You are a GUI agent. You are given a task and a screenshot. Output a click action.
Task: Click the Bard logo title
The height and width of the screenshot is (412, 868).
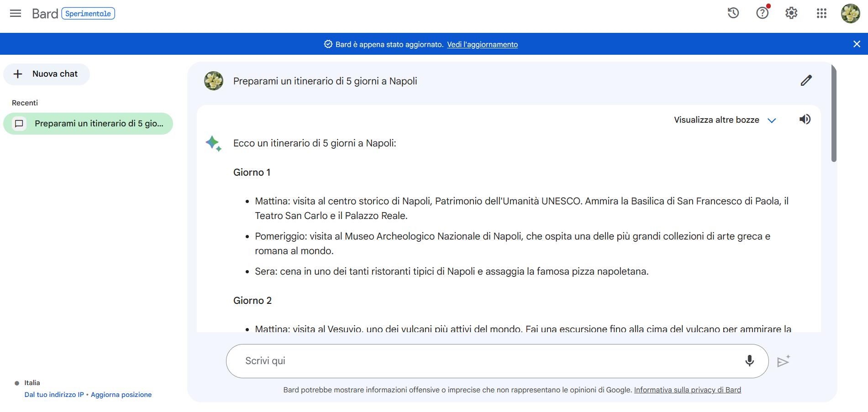[45, 14]
